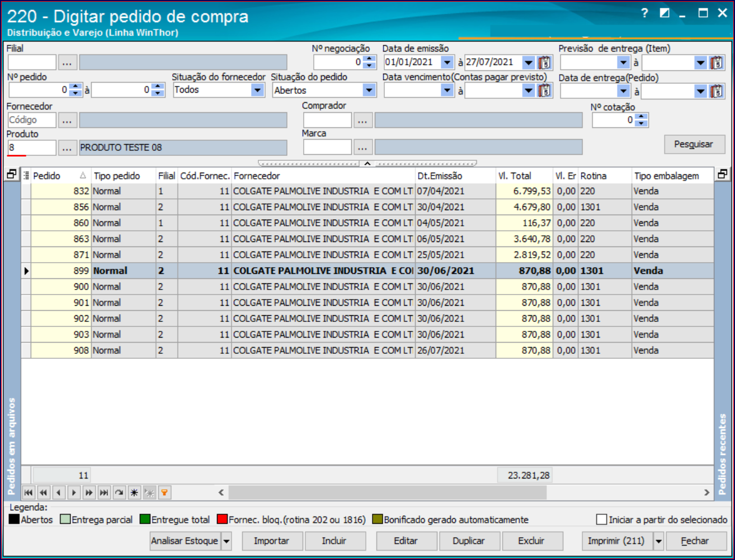
Task: Click the refresh curved-arrow navigator icon
Action: (119, 492)
